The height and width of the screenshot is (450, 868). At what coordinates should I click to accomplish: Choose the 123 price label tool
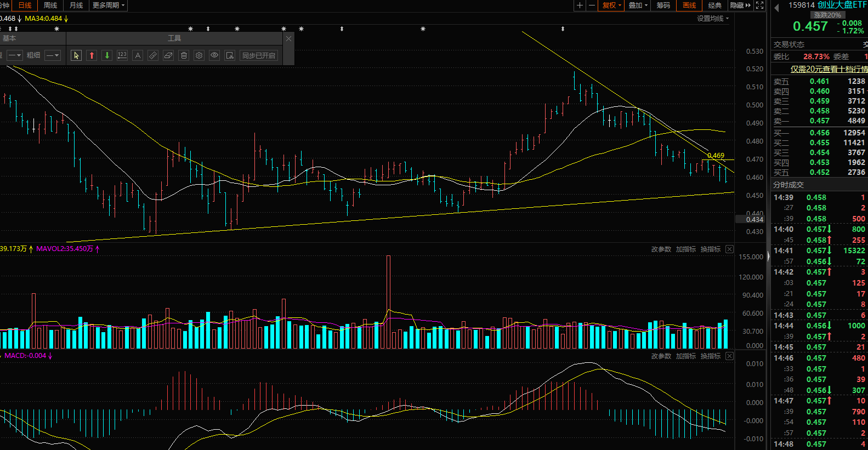(122, 55)
